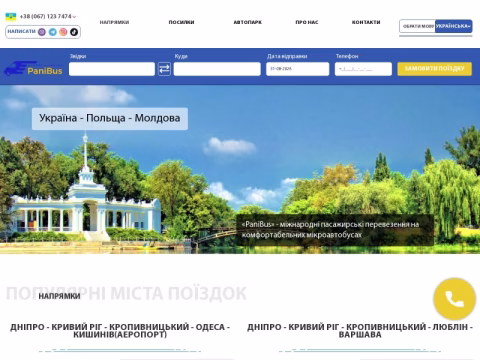
Task: Open the Українська language dropdown
Action: click(x=454, y=26)
